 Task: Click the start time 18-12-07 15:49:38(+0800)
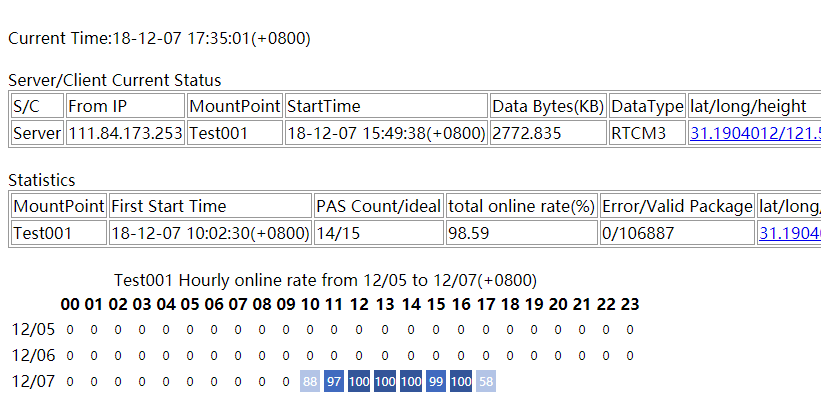point(386,133)
